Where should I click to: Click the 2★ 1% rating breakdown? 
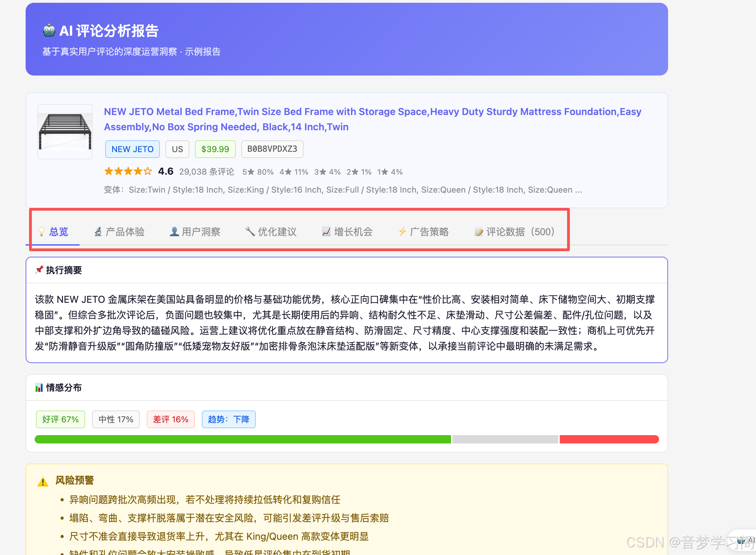[359, 172]
